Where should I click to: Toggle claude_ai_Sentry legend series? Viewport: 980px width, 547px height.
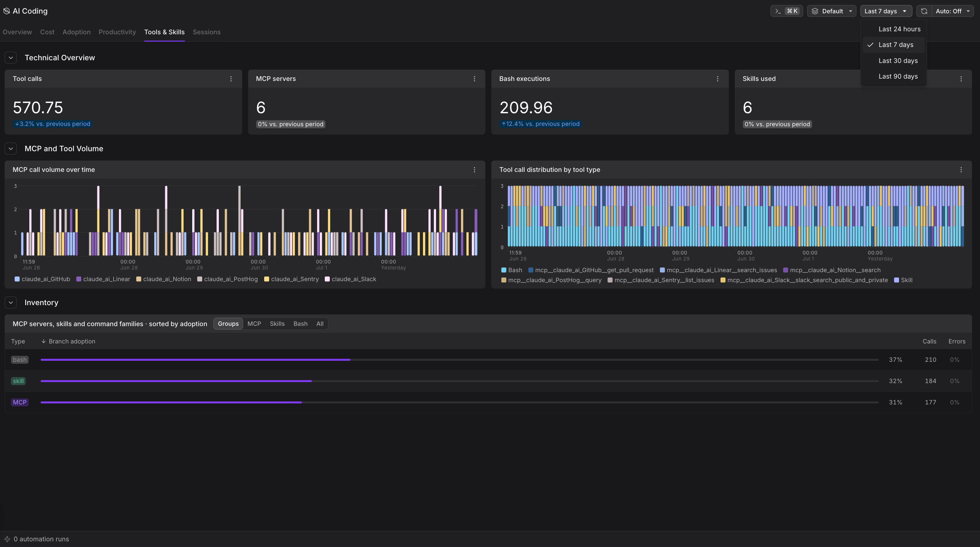(x=291, y=279)
